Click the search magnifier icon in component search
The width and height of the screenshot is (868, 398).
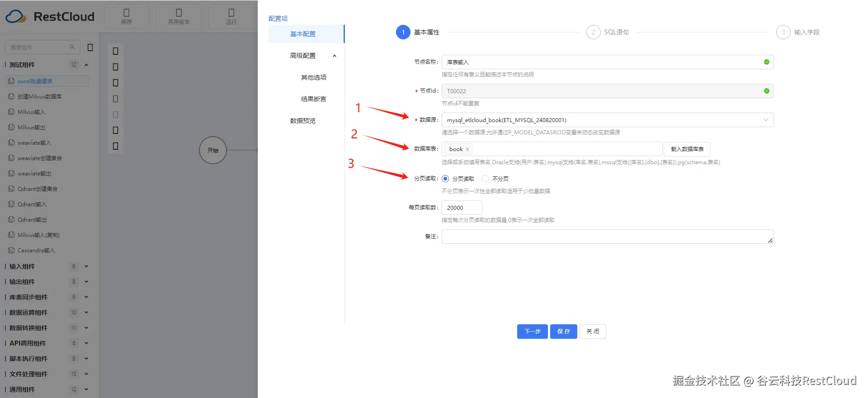72,47
